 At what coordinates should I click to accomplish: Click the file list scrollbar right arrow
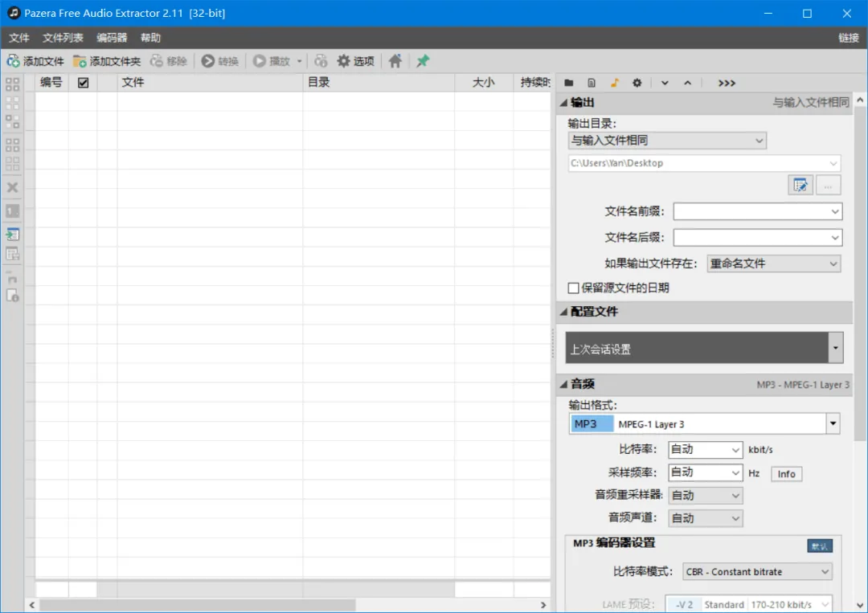543,605
